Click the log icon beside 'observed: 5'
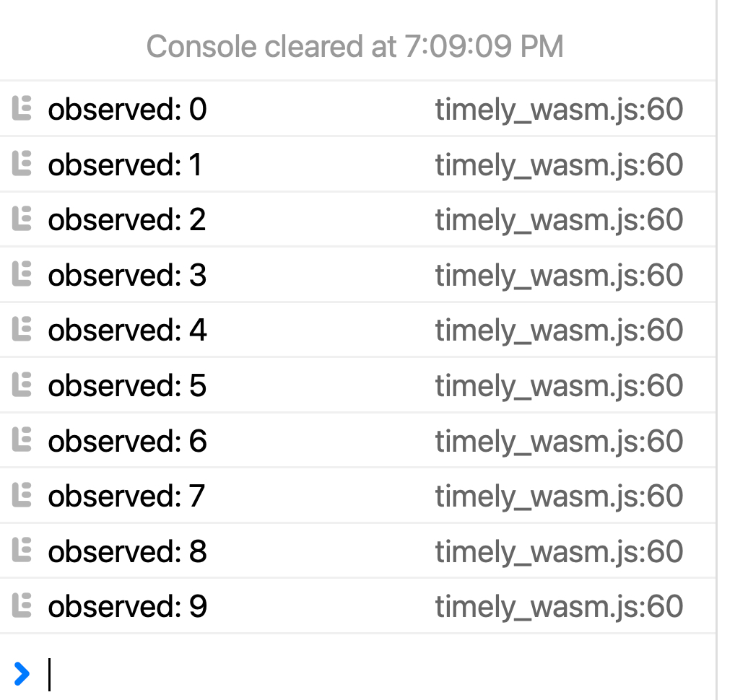Image resolution: width=735 pixels, height=700 pixels. coord(22,386)
